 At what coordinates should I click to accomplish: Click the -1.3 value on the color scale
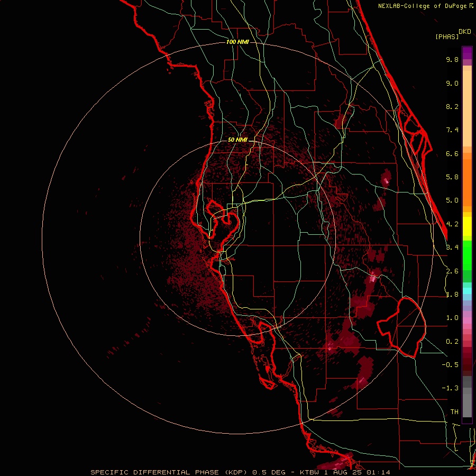click(x=450, y=388)
